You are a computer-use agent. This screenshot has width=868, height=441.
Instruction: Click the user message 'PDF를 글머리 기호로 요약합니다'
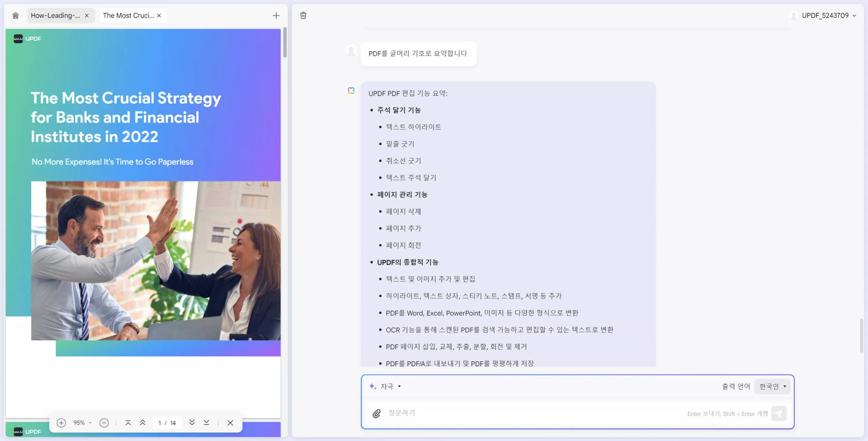click(x=418, y=54)
